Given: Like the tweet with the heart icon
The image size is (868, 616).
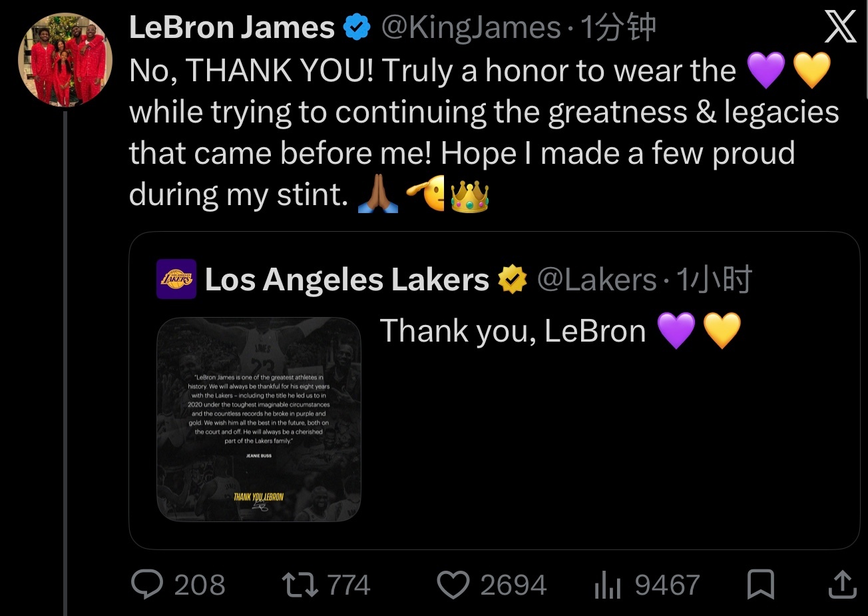Looking at the screenshot, I should point(453,585).
